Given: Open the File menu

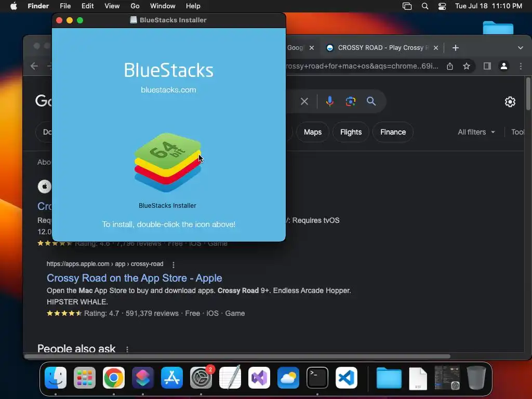Looking at the screenshot, I should (65, 6).
